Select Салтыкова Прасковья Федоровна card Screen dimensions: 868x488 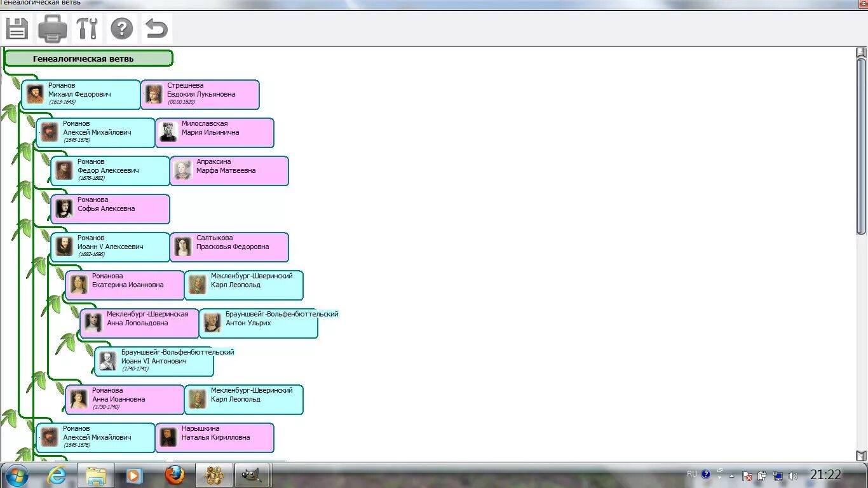(x=229, y=247)
